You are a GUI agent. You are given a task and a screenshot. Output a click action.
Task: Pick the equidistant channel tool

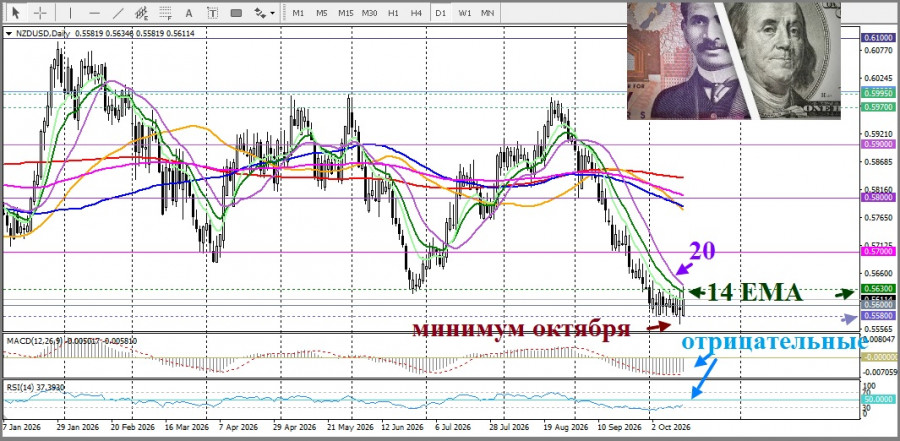pyautogui.click(x=142, y=12)
